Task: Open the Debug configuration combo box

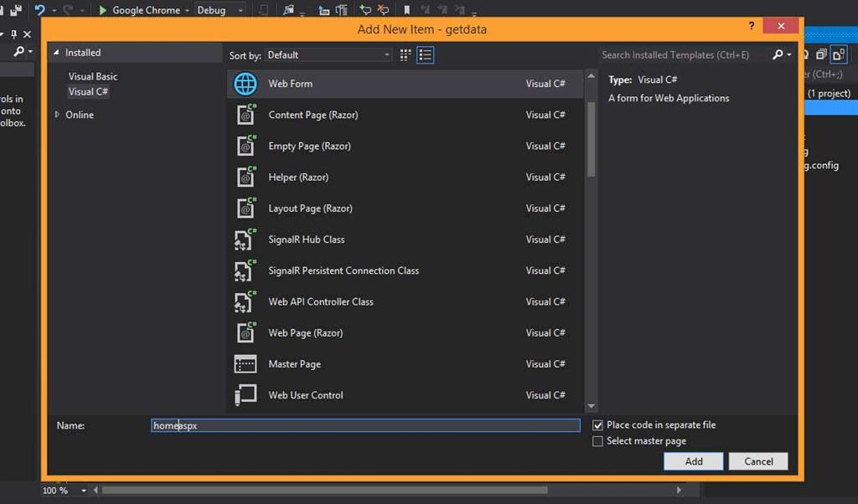Action: pyautogui.click(x=220, y=10)
